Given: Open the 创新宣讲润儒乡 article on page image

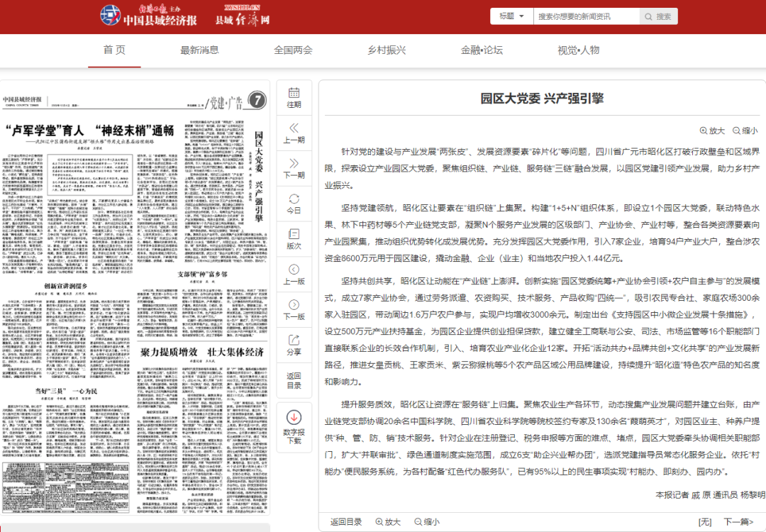Looking at the screenshot, I should 65,286.
